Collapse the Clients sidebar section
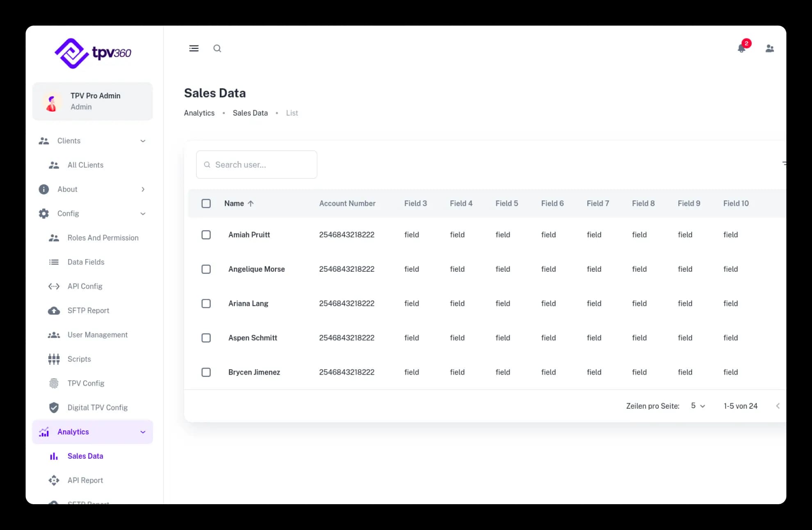 (143, 141)
